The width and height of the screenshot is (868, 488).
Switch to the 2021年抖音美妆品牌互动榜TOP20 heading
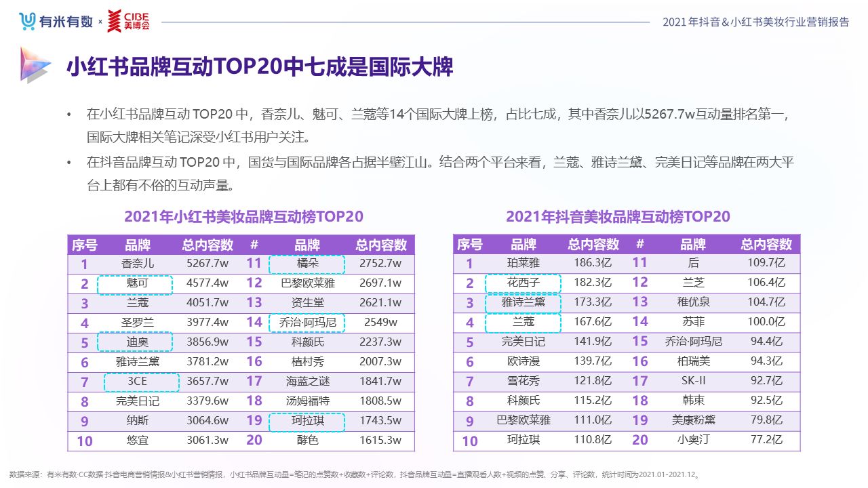coord(617,217)
